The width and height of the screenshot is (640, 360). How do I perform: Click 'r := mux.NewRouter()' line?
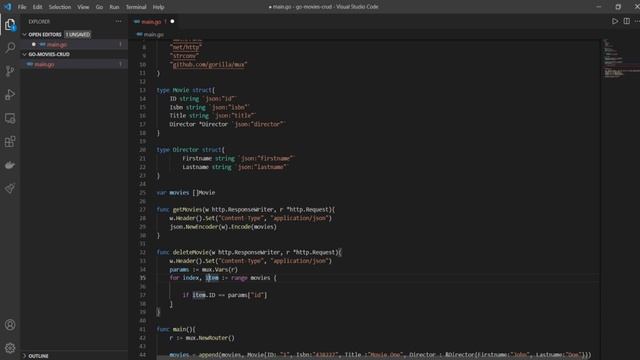202,338
